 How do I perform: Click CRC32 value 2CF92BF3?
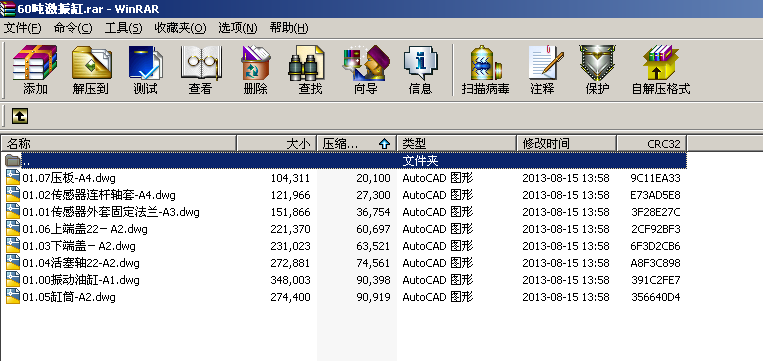point(655,229)
